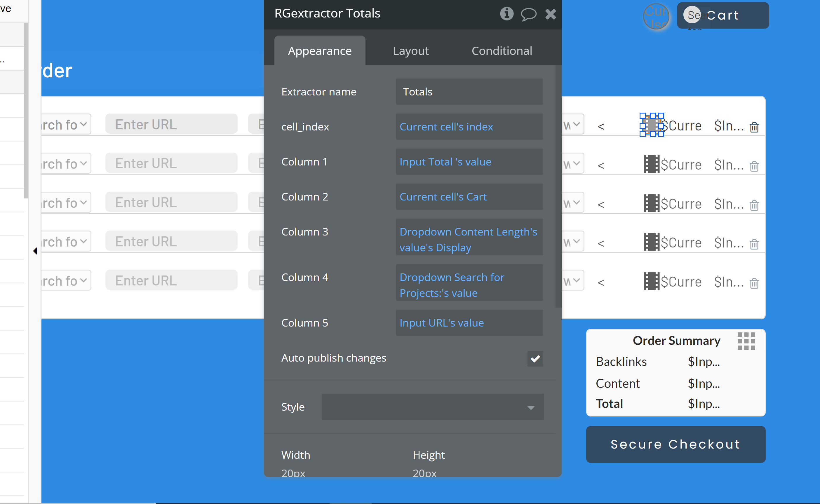Open the Style dropdown
Image resolution: width=820 pixels, height=504 pixels.
(x=432, y=407)
